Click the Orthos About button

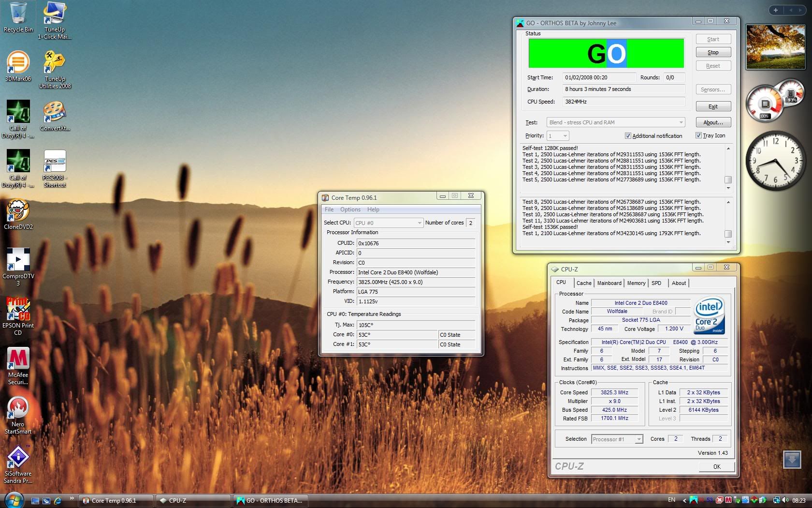[x=713, y=122]
